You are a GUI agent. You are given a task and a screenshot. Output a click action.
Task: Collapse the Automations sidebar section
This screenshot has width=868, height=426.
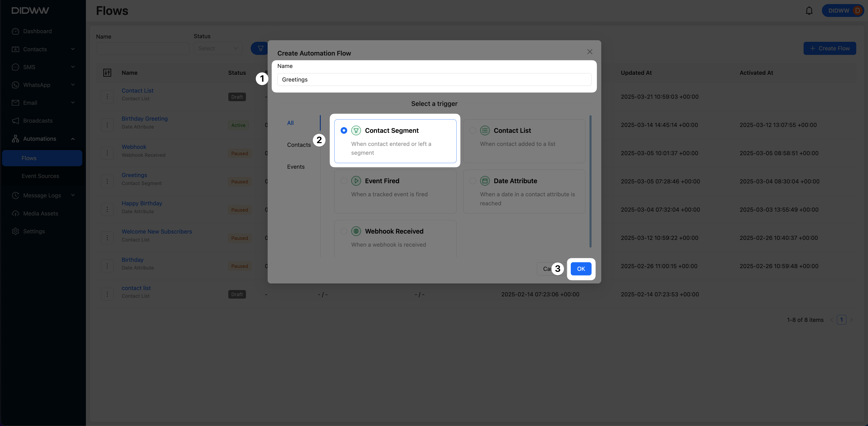tap(73, 139)
